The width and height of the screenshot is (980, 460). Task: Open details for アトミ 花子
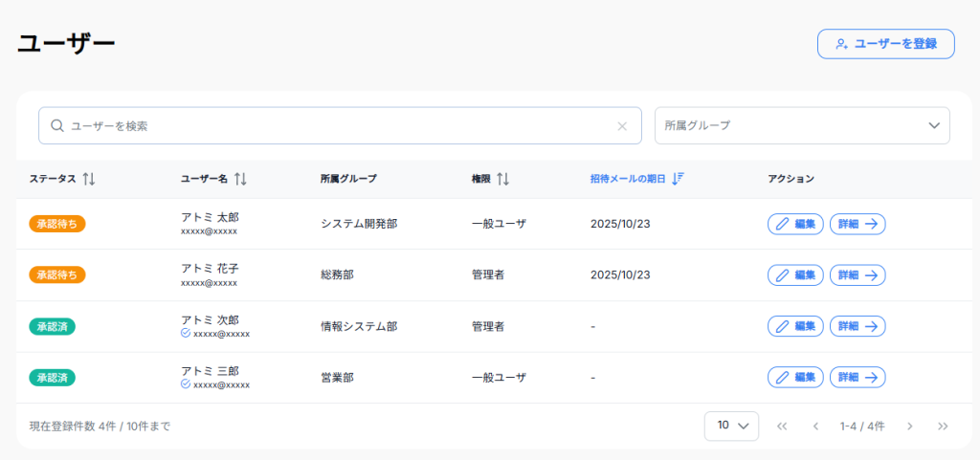857,275
